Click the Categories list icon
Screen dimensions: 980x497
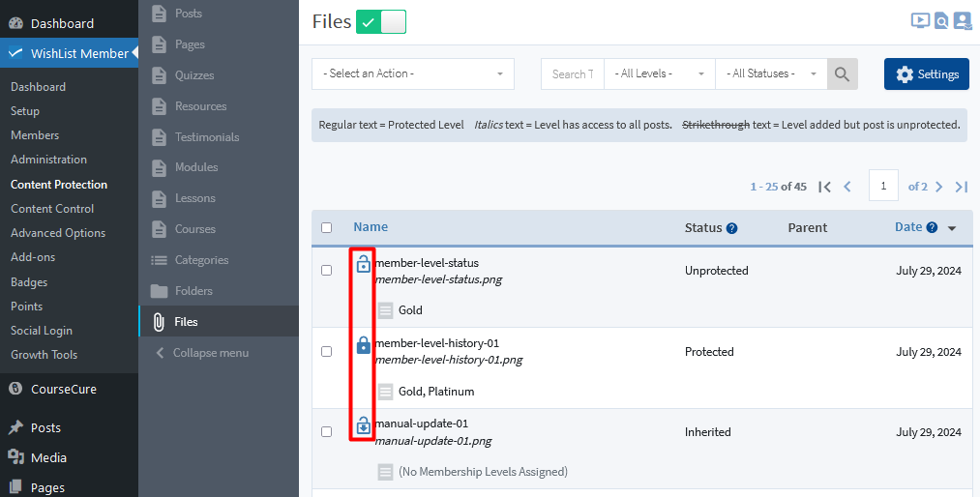160,260
